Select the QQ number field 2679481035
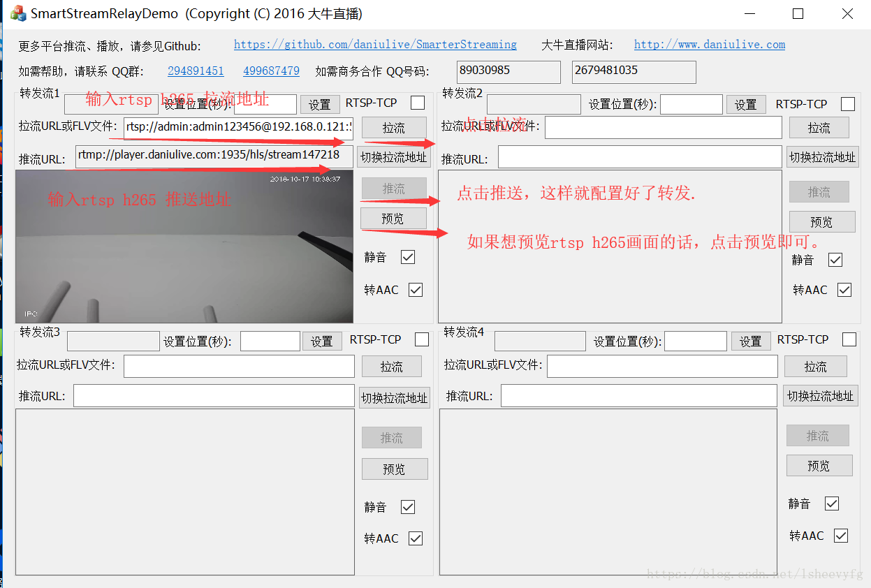The width and height of the screenshot is (871, 588). click(x=634, y=72)
